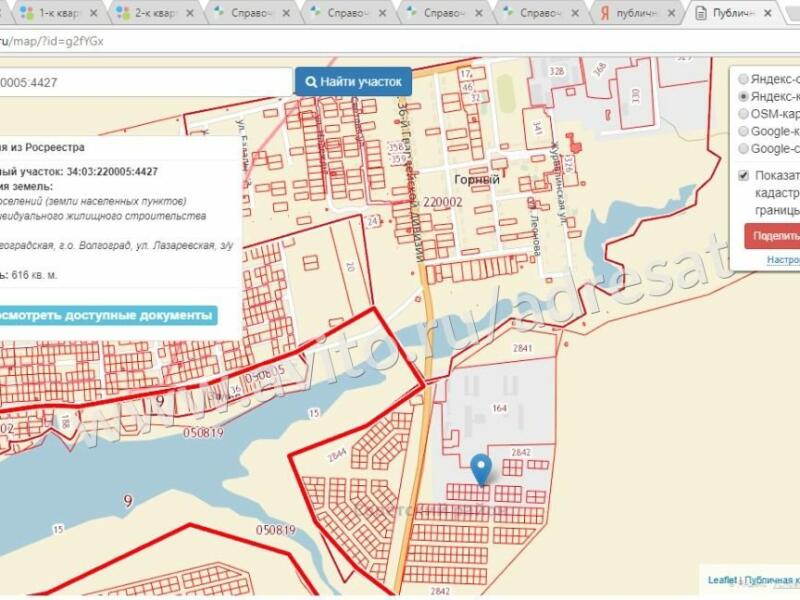The height and width of the screenshot is (600, 800).
Task: Close the публичн Yandex tab
Action: pos(671,13)
